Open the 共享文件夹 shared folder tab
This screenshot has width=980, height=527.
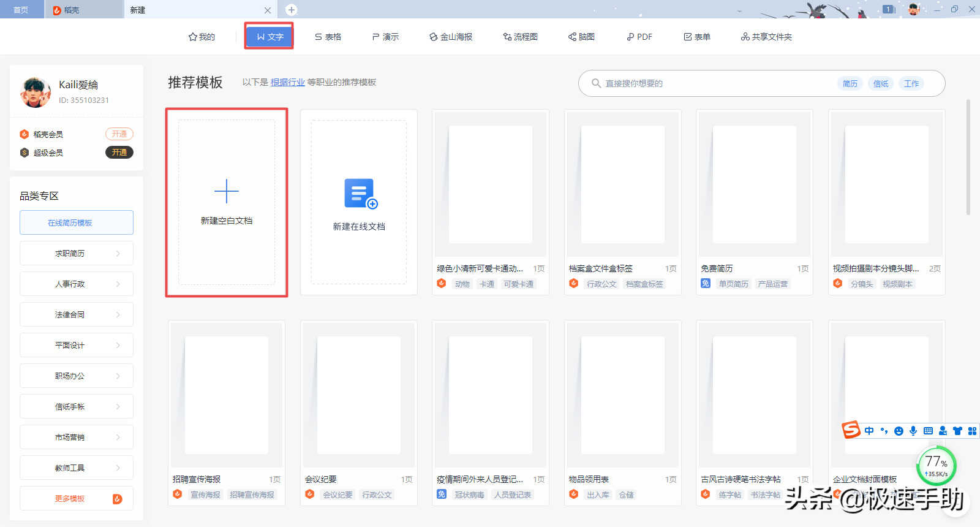pos(766,37)
